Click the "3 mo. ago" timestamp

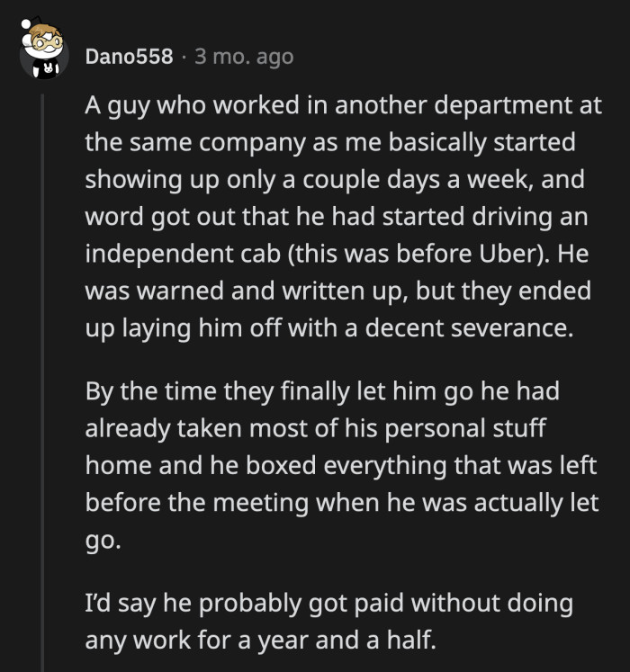244,56
